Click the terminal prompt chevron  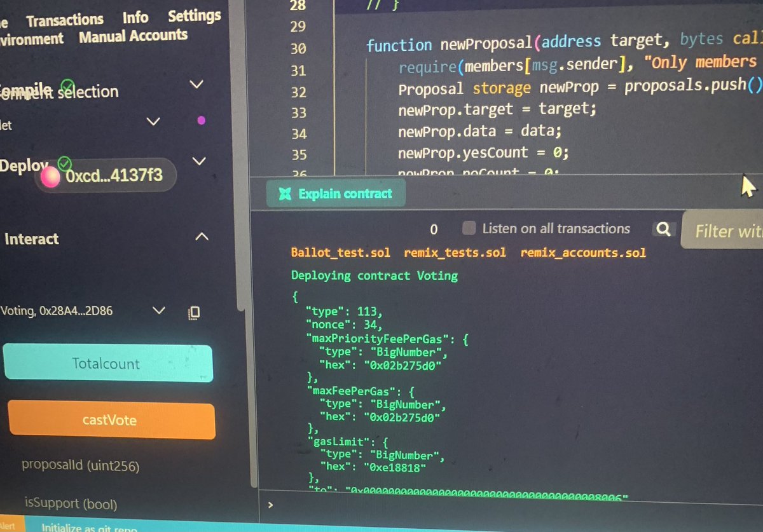(270, 505)
